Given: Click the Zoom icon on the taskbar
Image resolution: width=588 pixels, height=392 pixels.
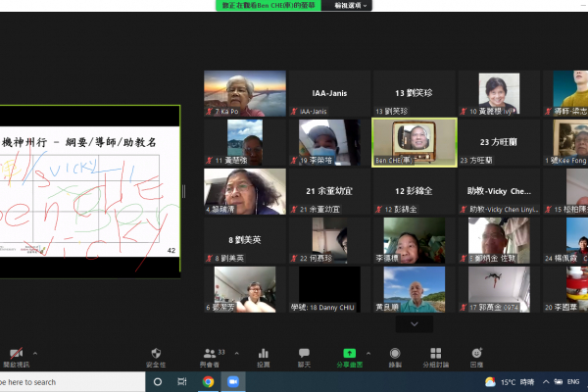Looking at the screenshot, I should pyautogui.click(x=233, y=382).
